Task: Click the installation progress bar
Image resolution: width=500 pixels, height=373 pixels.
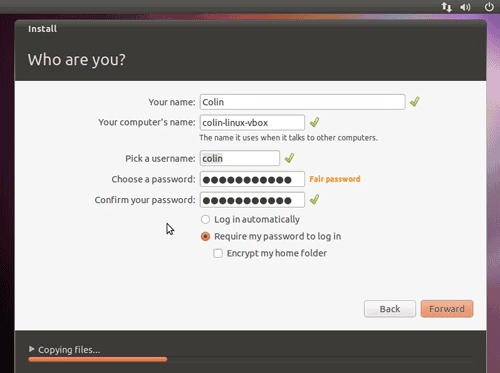Action: tap(250, 359)
